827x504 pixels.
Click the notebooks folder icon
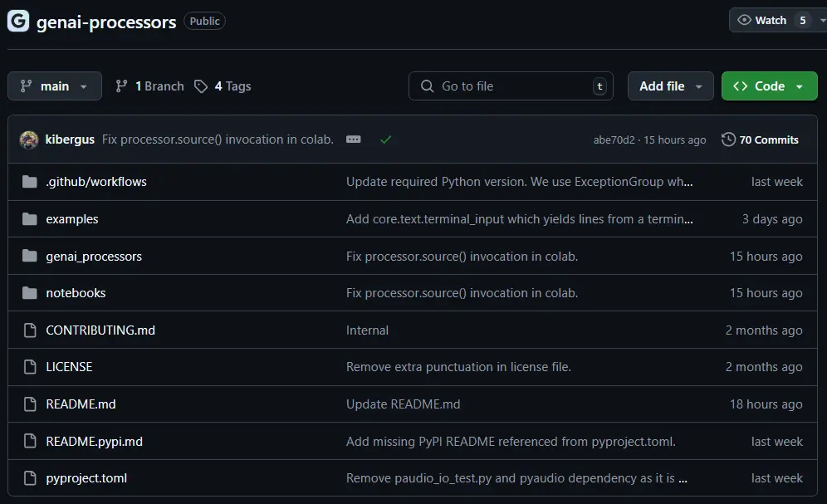pyautogui.click(x=30, y=293)
